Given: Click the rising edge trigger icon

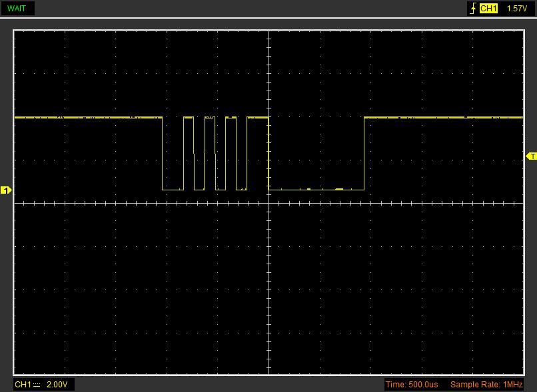Looking at the screenshot, I should pyautogui.click(x=473, y=9).
